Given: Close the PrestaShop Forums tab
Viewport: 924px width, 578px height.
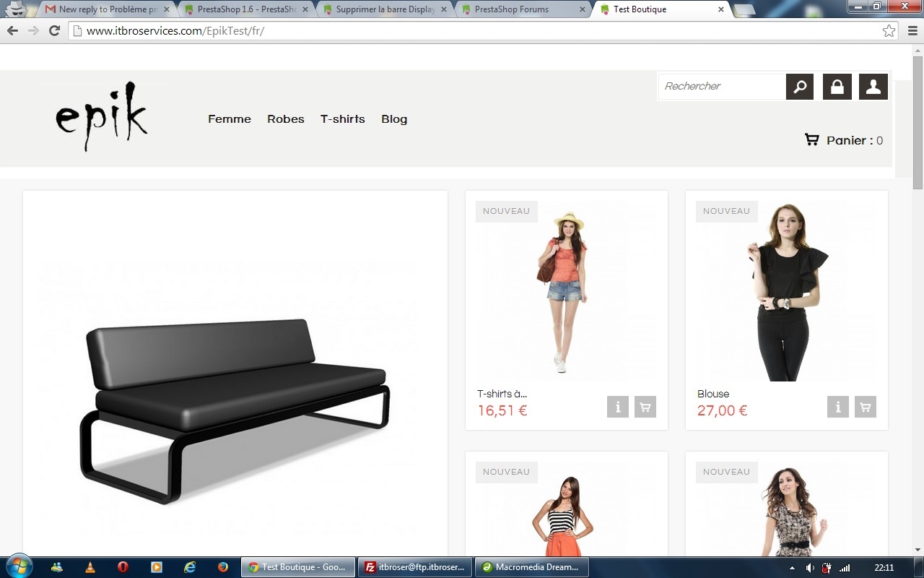Looking at the screenshot, I should [582, 9].
